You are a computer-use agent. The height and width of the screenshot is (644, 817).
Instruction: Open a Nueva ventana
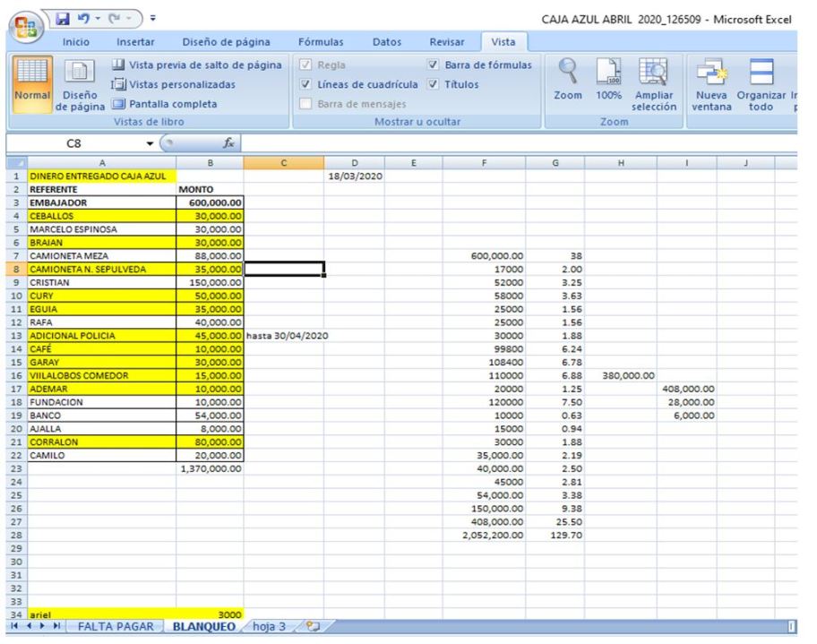pyautogui.click(x=713, y=79)
